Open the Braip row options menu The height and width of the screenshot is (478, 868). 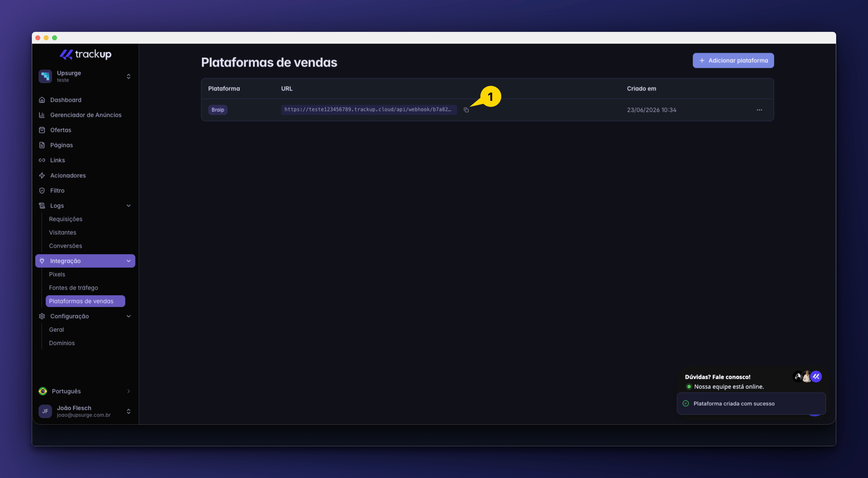(759, 110)
